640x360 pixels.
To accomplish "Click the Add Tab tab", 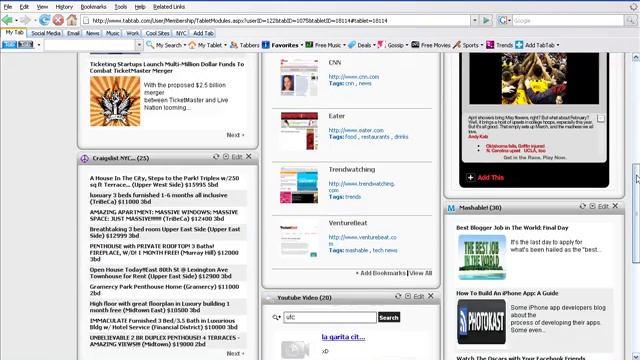I will point(203,33).
